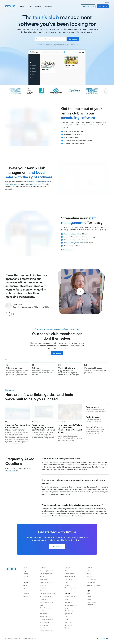The height and width of the screenshot is (644, 114).
Task: Expand the Resources dropdown menu
Action: 49,6
